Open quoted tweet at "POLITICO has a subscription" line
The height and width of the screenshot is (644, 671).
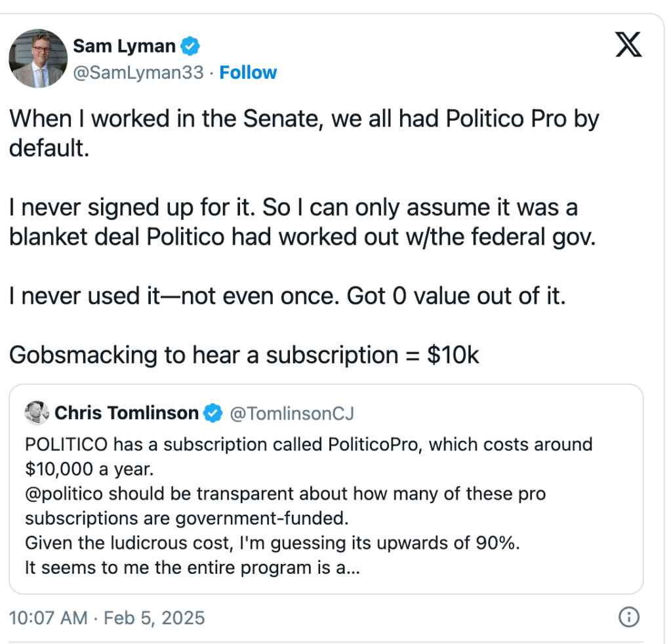pyautogui.click(x=308, y=445)
